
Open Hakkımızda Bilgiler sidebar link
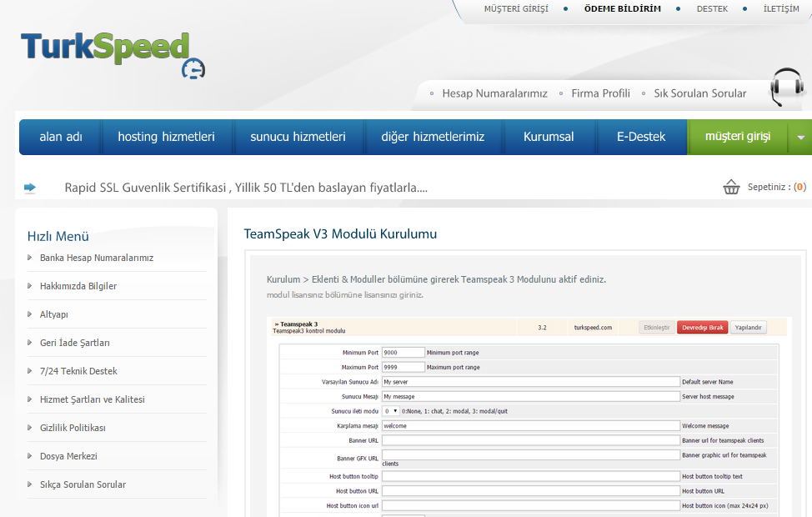[78, 286]
